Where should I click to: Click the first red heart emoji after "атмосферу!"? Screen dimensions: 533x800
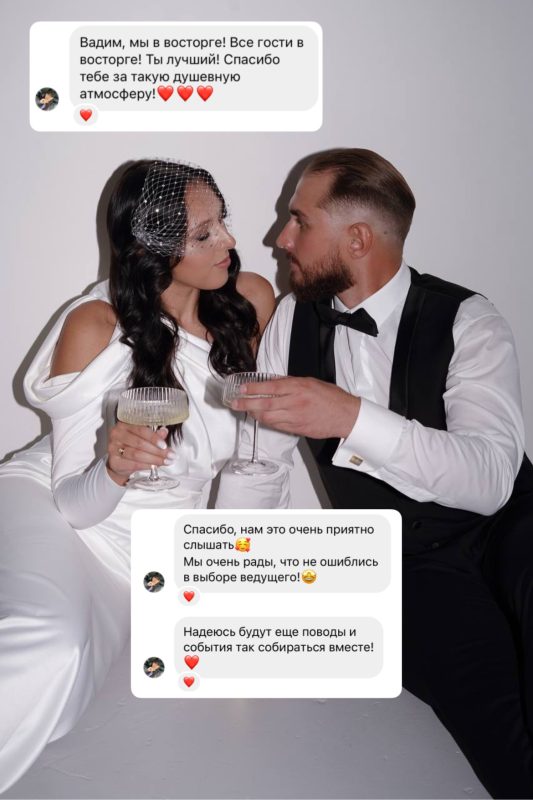click(x=166, y=93)
